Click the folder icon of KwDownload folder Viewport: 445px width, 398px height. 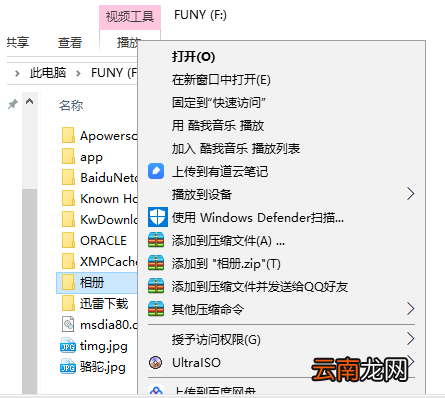68,219
